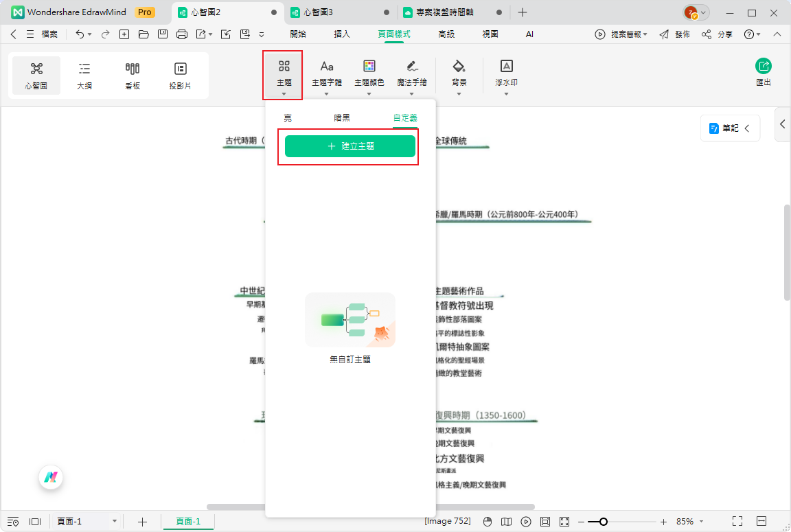
Task: Click the 頁面-1 page tab at bottom
Action: point(187,520)
